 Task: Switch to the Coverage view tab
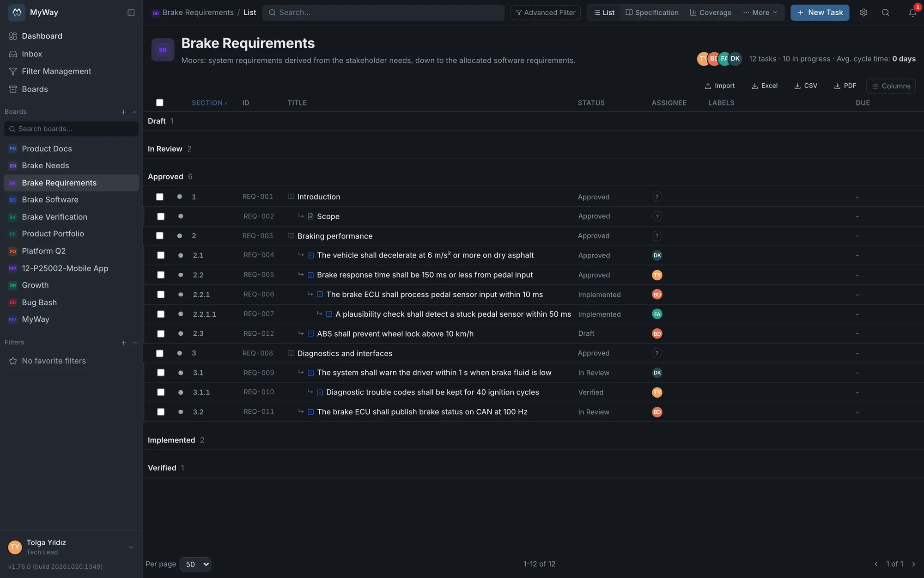pyautogui.click(x=711, y=12)
